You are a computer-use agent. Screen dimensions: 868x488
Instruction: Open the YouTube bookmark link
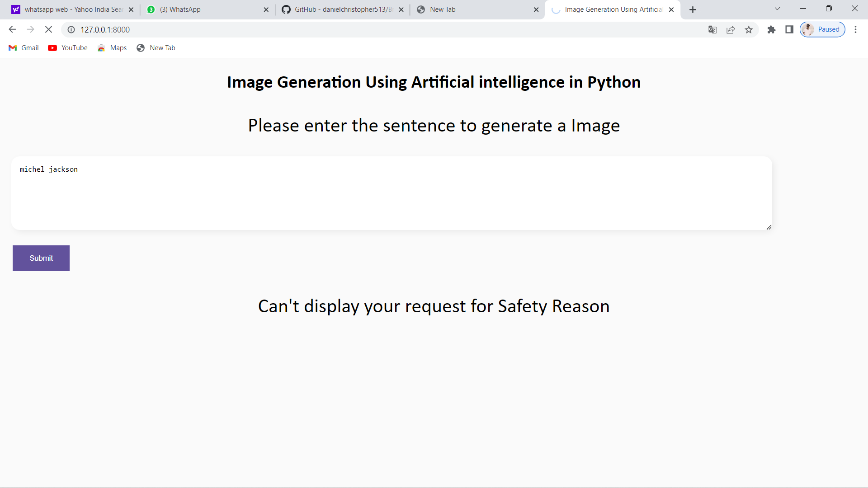tap(67, 47)
